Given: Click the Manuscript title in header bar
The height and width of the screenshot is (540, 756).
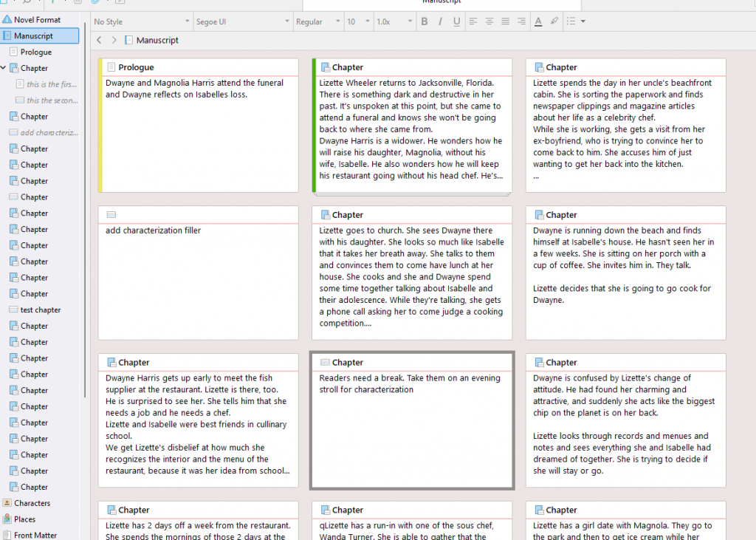Looking at the screenshot, I should tap(157, 40).
